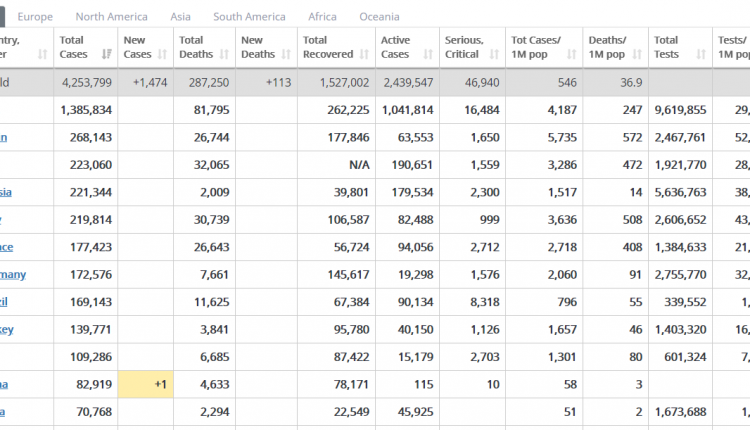Open the Germany country link
The height and width of the screenshot is (430, 750).
pos(13,275)
